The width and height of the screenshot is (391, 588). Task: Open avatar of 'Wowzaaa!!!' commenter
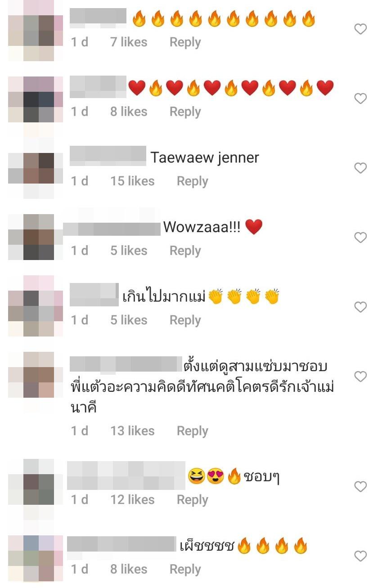click(36, 237)
